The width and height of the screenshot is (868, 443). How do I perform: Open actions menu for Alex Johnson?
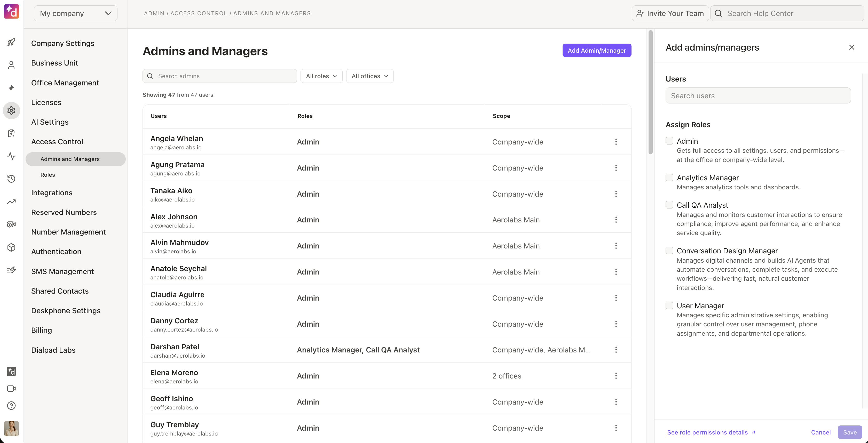(x=616, y=220)
